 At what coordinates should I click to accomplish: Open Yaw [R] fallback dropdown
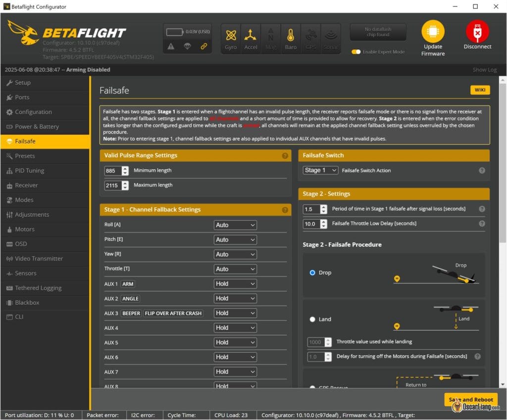coord(235,255)
